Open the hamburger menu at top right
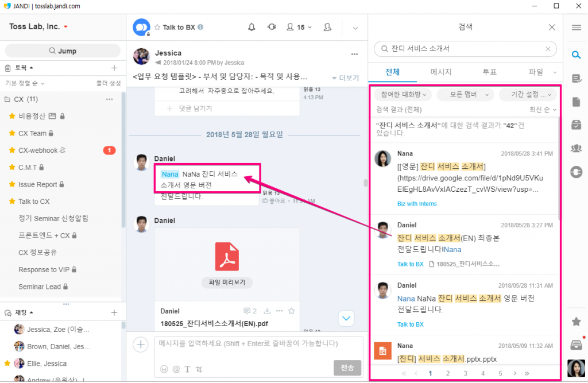The image size is (588, 383). pos(576,27)
